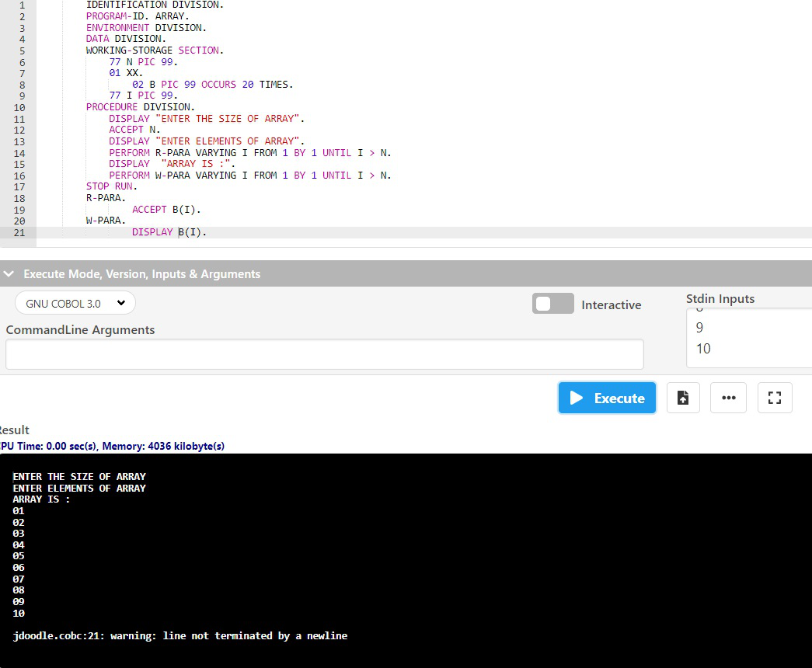This screenshot has width=812, height=668.
Task: Click line number 10 in the editor gutter
Action: point(19,108)
